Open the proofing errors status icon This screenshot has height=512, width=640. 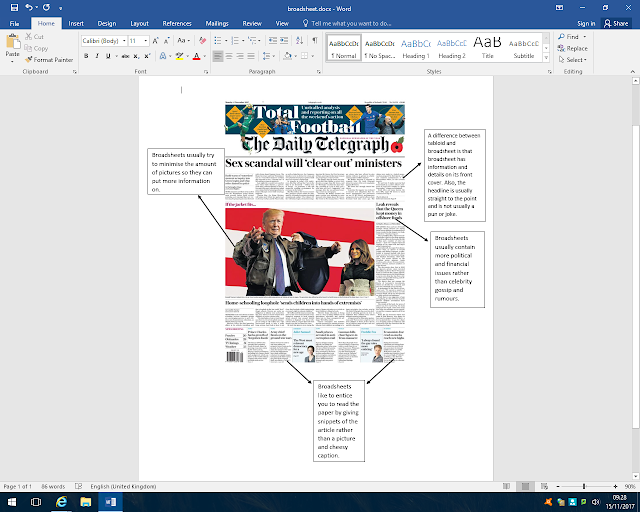[x=78, y=486]
